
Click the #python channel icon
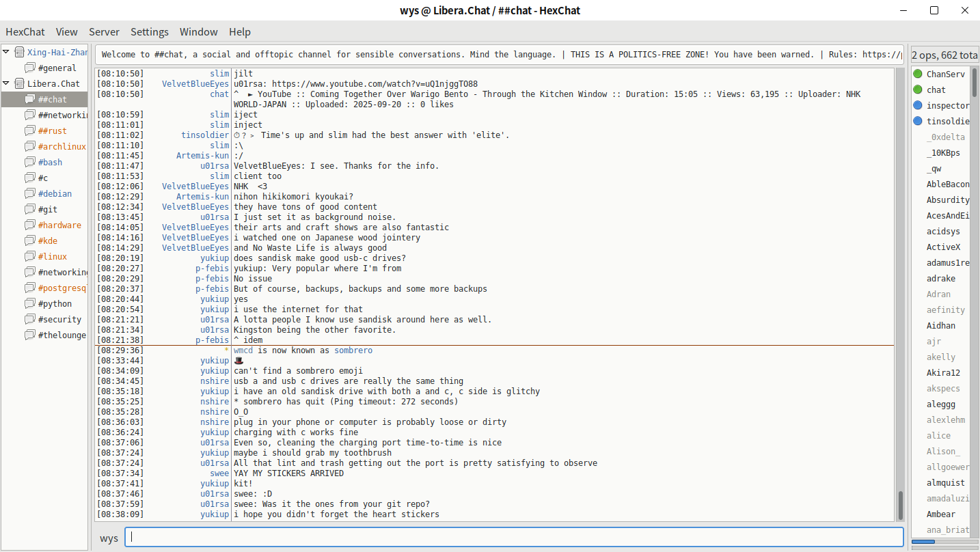click(29, 303)
